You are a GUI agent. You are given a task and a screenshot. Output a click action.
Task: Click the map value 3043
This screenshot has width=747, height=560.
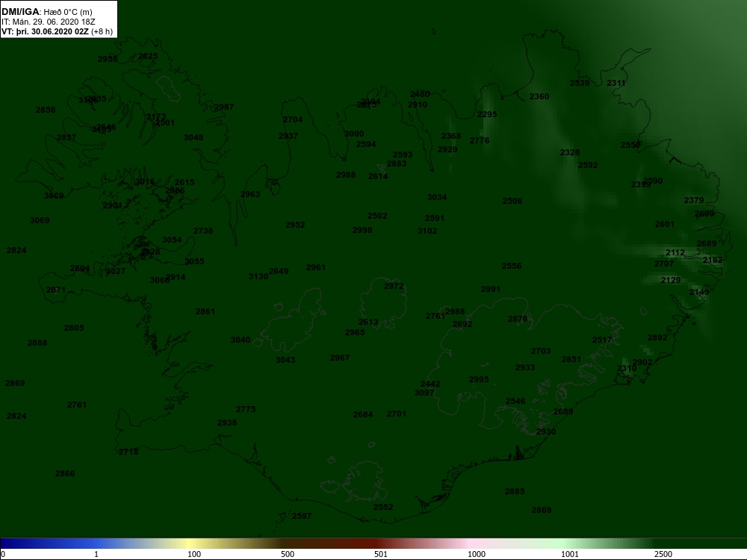(285, 361)
